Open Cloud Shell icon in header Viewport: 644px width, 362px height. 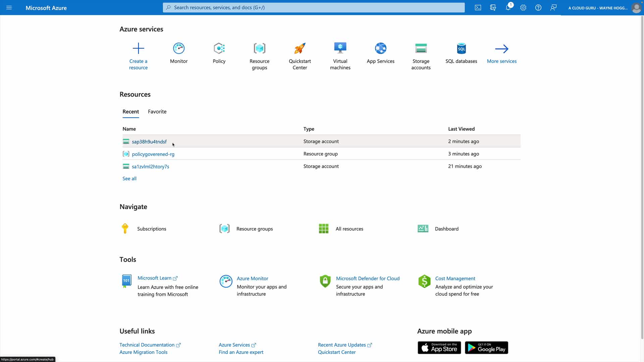(x=478, y=7)
